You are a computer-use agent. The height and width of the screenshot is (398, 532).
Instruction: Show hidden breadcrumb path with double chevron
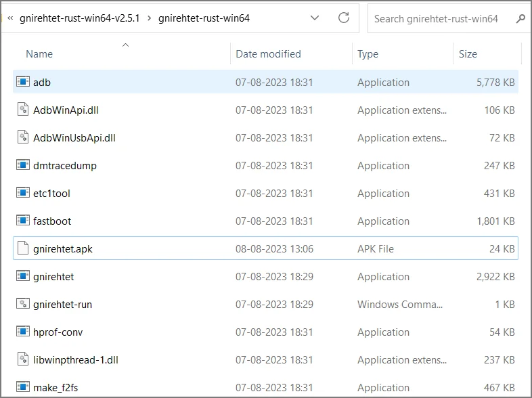[x=10, y=18]
